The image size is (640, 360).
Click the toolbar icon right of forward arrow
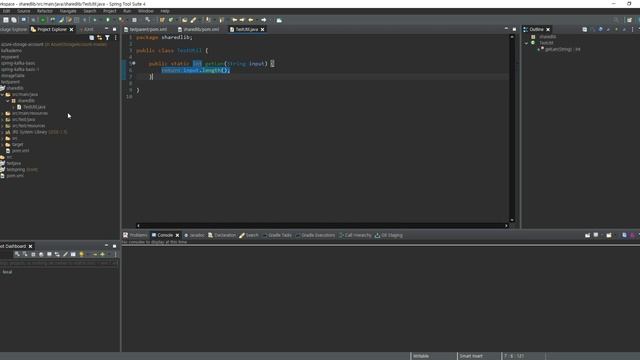point(279,20)
